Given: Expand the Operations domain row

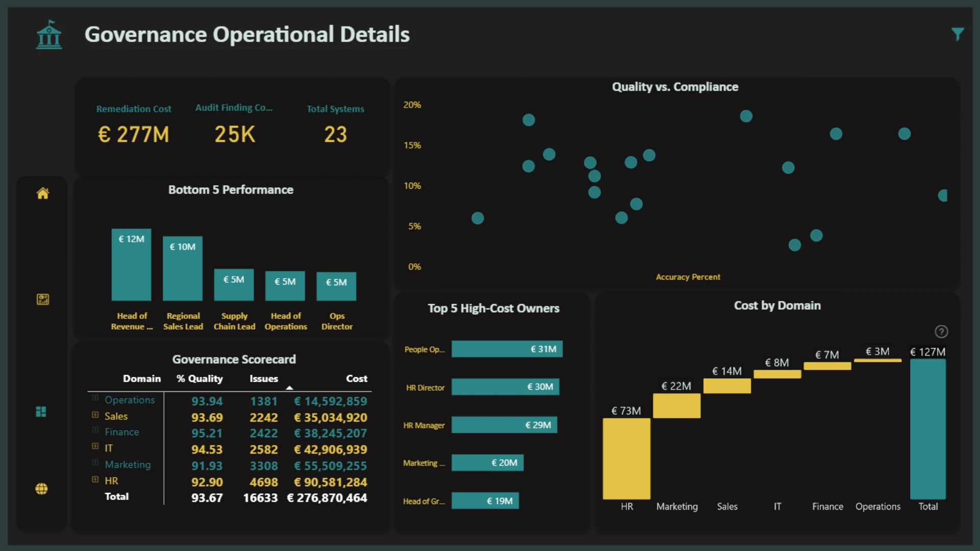Looking at the screenshot, I should tap(95, 398).
